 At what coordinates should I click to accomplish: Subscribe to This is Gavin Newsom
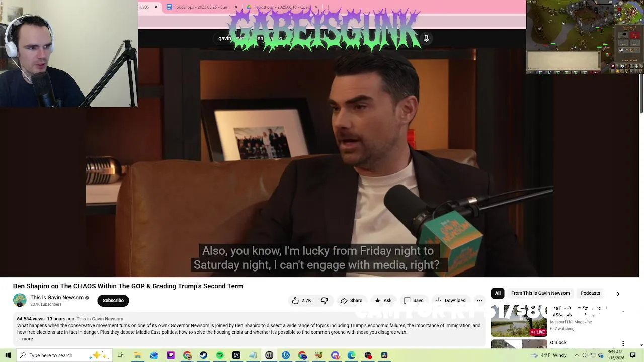pyautogui.click(x=113, y=301)
